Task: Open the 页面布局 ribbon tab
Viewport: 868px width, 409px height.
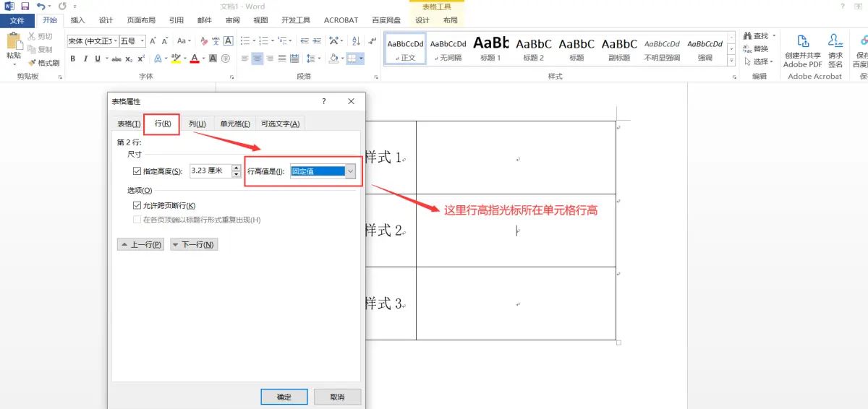Action: pyautogui.click(x=141, y=20)
